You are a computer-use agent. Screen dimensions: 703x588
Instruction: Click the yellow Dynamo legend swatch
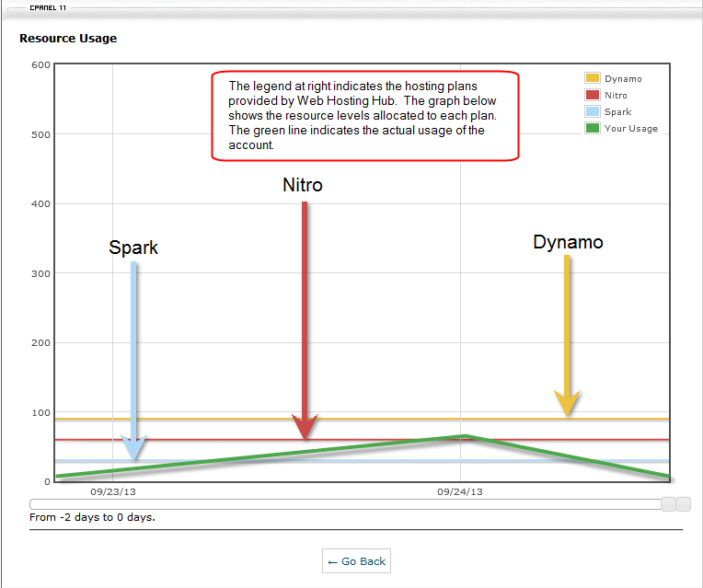point(593,79)
